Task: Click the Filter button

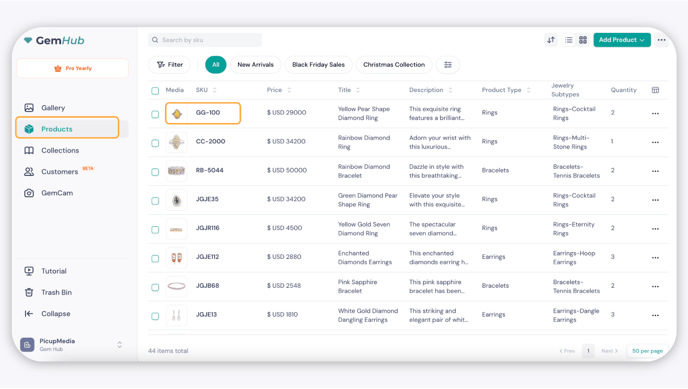Action: pyautogui.click(x=169, y=65)
